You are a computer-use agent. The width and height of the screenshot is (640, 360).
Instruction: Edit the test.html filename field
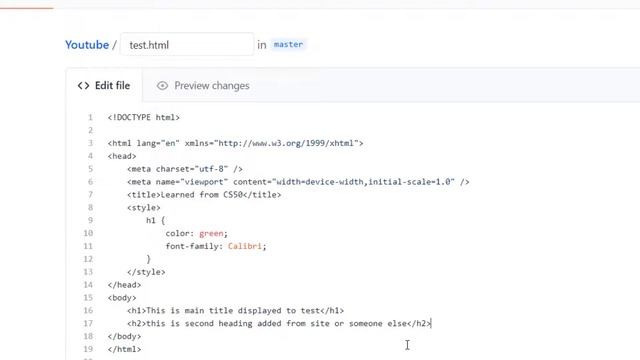(187, 44)
